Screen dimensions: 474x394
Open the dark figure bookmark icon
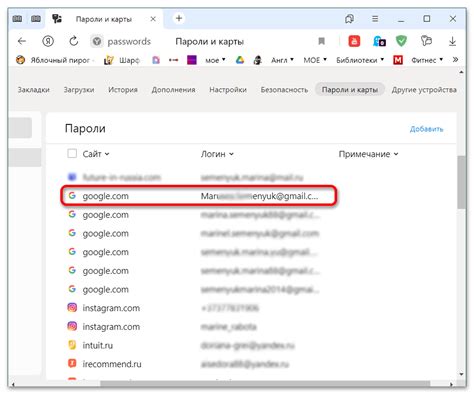tap(257, 60)
